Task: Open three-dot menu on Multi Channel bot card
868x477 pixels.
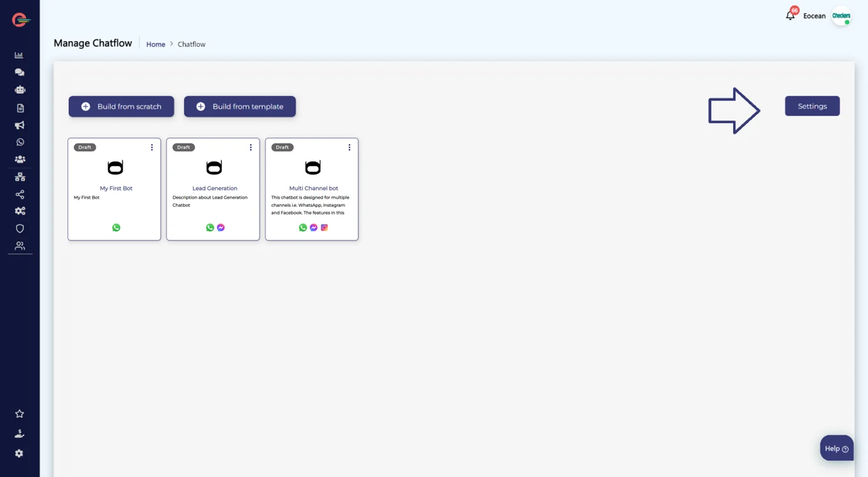Action: (349, 148)
